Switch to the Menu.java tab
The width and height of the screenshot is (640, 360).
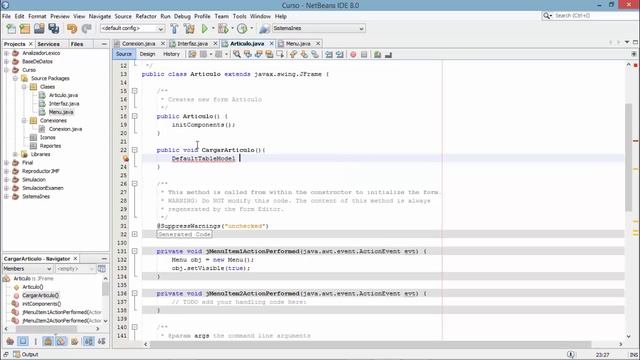click(298, 43)
